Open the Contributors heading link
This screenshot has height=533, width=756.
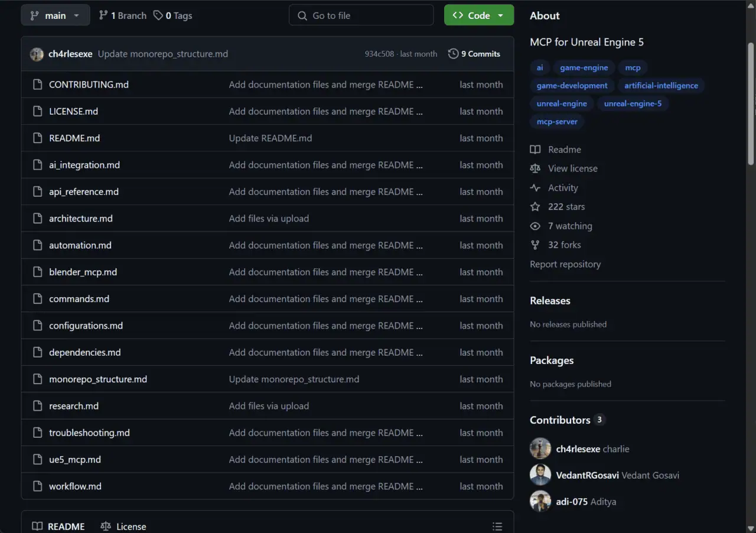[x=567, y=420]
